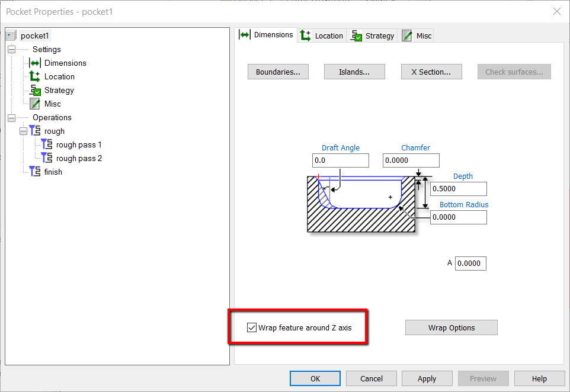Open the Islands dialog
This screenshot has width=570, height=392.
(354, 71)
